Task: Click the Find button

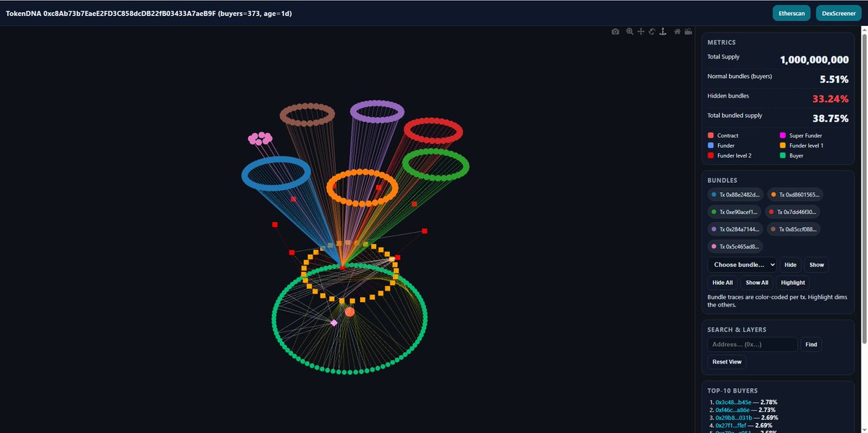Action: [812, 345]
